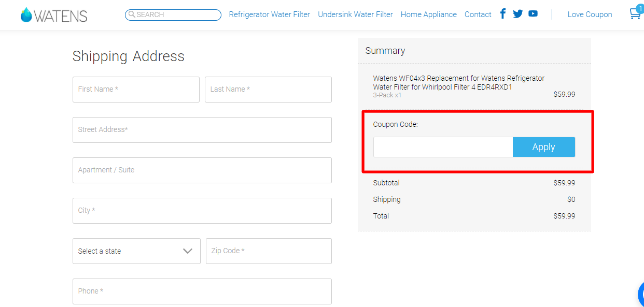This screenshot has width=644, height=307.
Task: Select the Shipping Address heading
Action: [129, 56]
